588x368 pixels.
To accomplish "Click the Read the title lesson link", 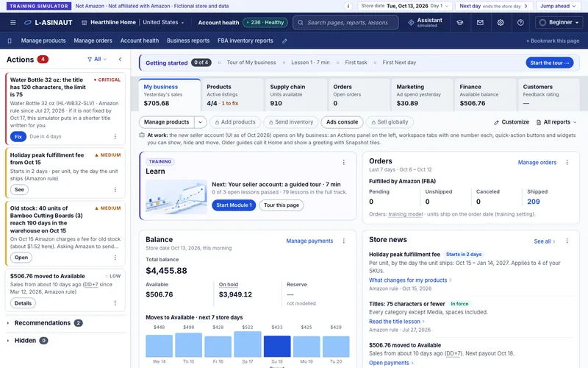I will tap(397, 322).
